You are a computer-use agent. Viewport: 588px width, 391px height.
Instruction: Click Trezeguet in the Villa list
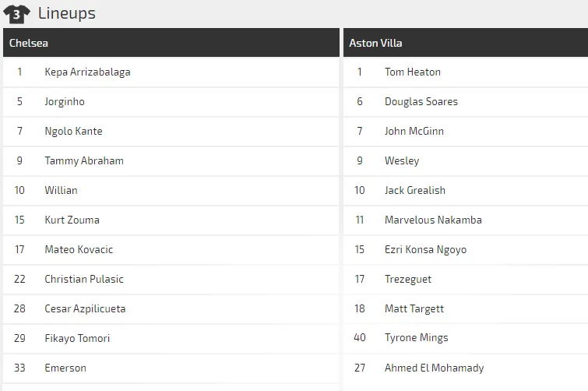click(408, 279)
